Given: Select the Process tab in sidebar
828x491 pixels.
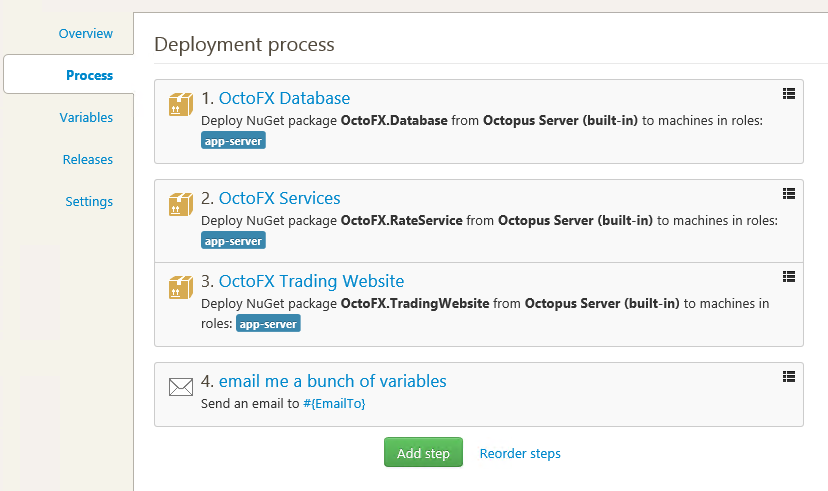Looking at the screenshot, I should click(x=89, y=75).
